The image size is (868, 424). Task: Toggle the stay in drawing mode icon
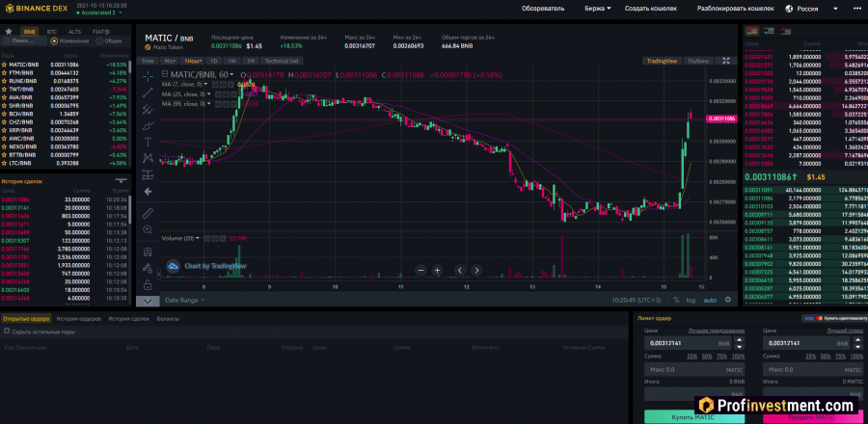pos(148,269)
